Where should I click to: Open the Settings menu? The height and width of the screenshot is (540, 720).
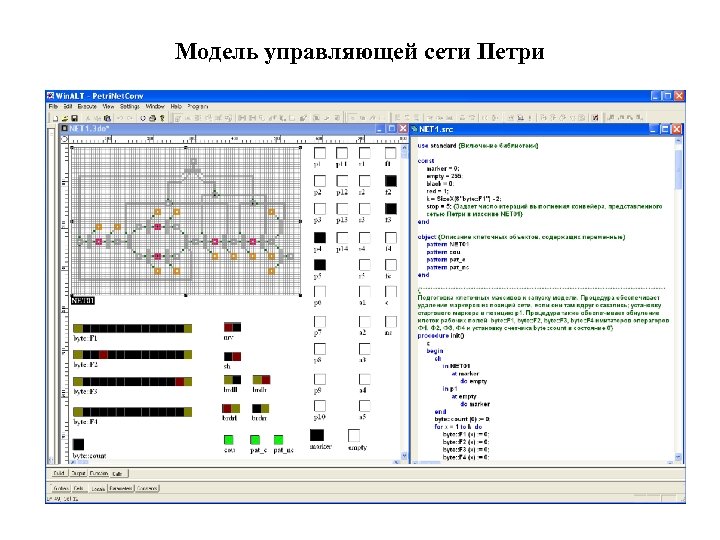tap(129, 107)
